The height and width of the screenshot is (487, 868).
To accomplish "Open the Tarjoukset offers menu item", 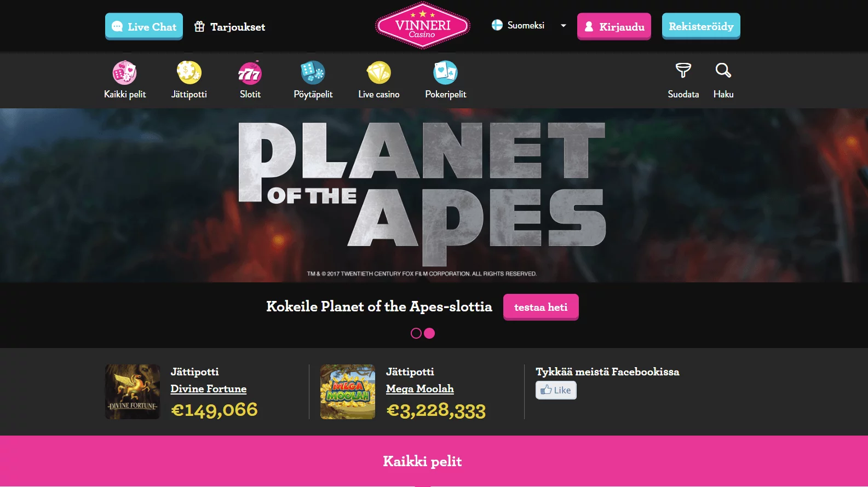I will click(x=230, y=27).
